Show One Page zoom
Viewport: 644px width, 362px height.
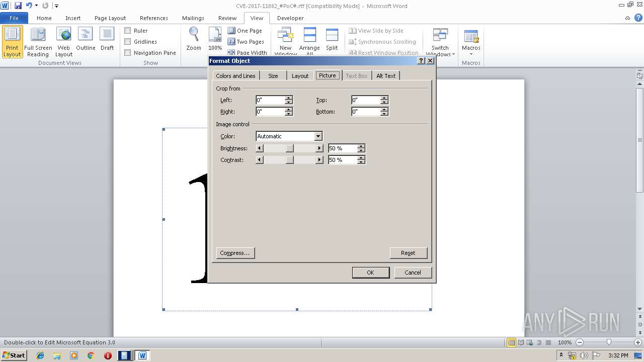[x=245, y=31]
